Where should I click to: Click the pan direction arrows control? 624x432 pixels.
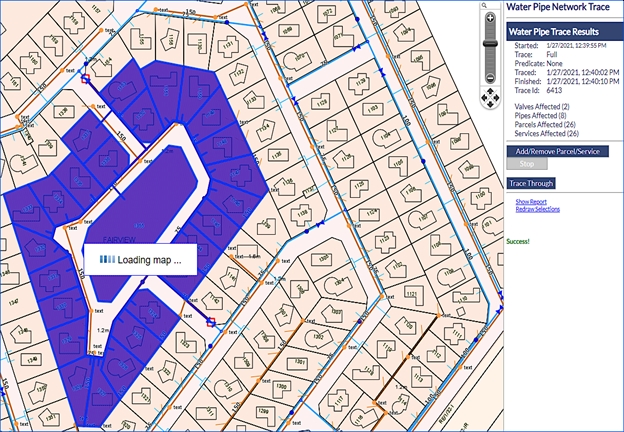[489, 98]
